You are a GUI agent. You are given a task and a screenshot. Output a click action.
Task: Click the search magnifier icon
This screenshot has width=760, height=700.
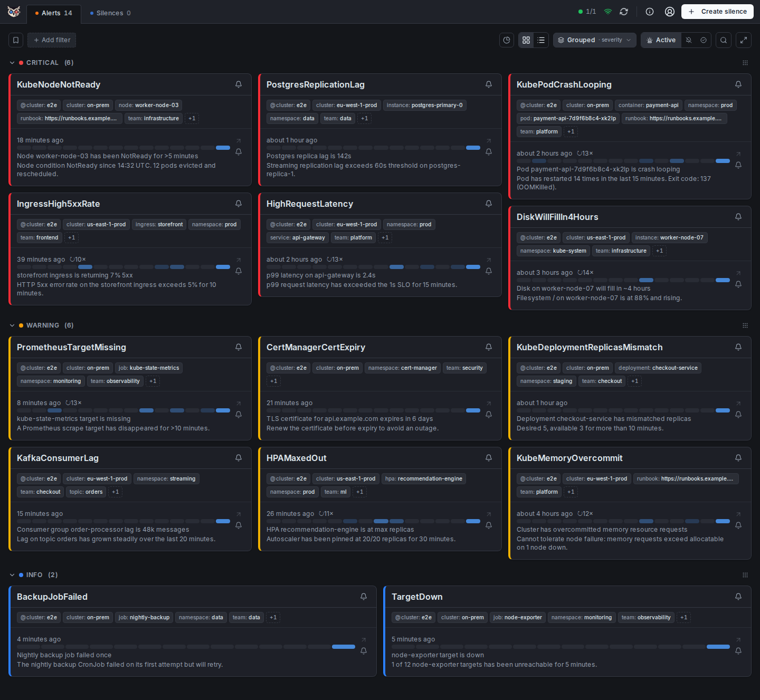(724, 40)
